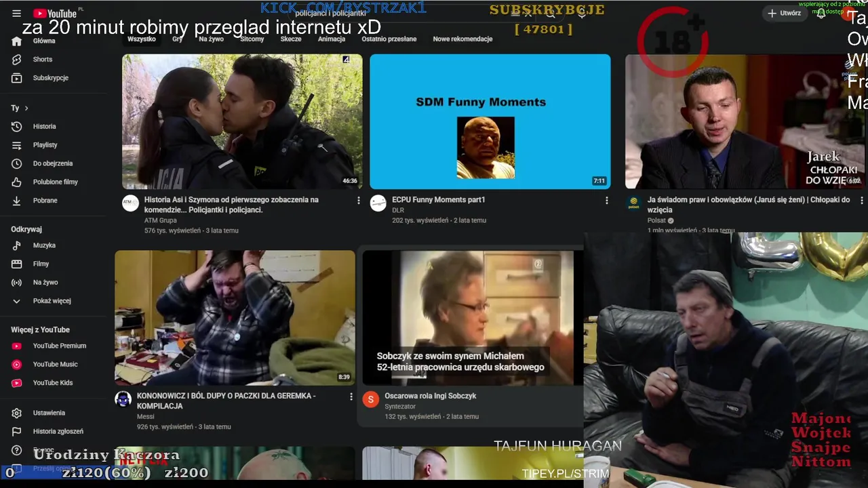Play the Jarek Chłopaki do wzięcia thumbnail
The image size is (868, 488).
[x=745, y=121]
